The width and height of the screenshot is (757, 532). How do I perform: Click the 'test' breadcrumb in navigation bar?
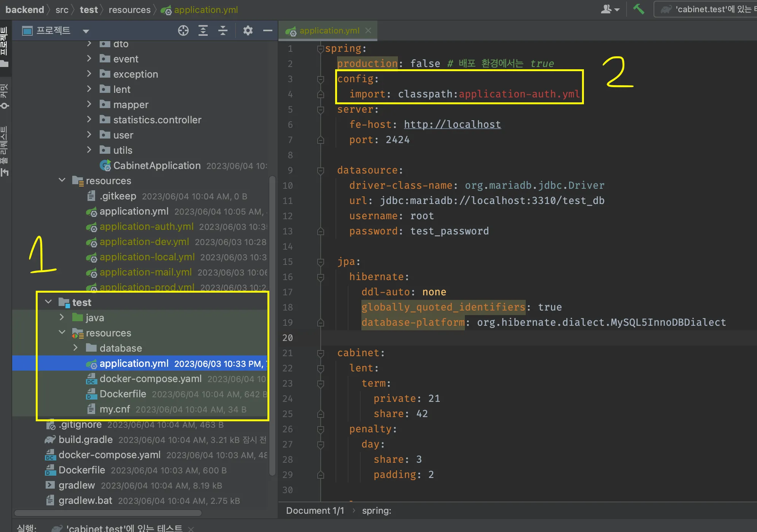89,10
